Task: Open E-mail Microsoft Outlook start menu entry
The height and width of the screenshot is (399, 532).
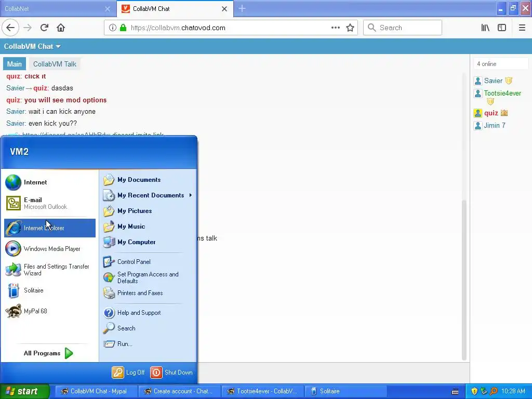Action: click(49, 203)
